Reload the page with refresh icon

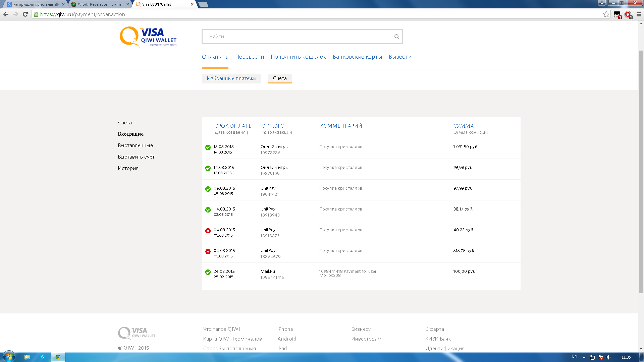click(x=25, y=14)
